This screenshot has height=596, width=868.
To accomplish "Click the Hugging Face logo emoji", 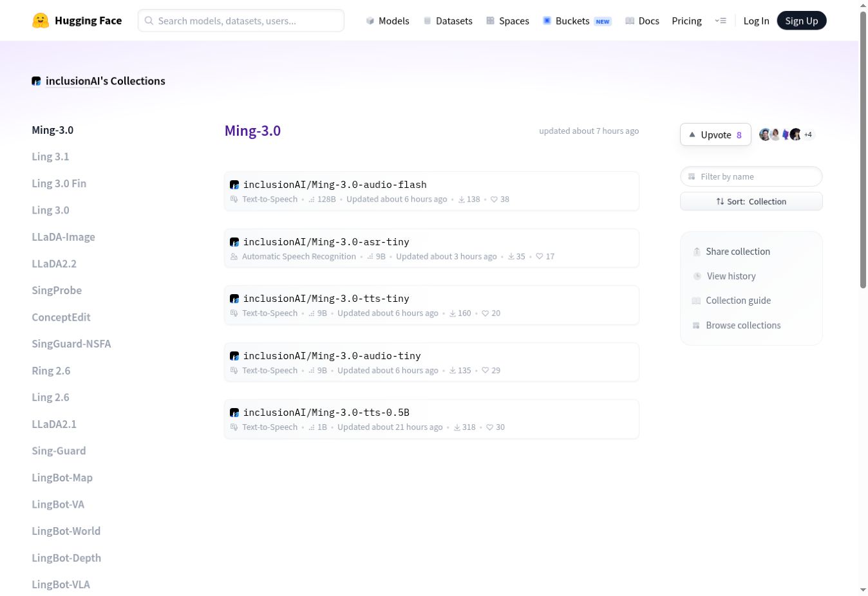I will pos(41,21).
